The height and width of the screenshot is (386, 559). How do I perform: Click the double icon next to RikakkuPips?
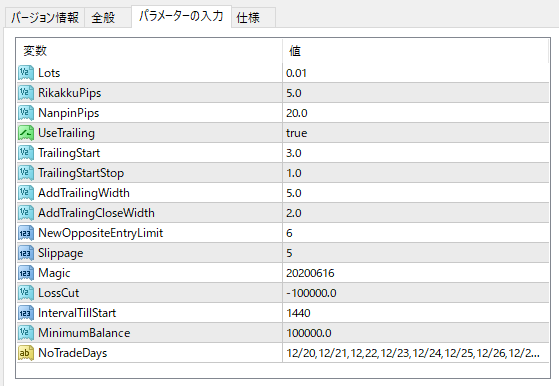pyautogui.click(x=26, y=93)
